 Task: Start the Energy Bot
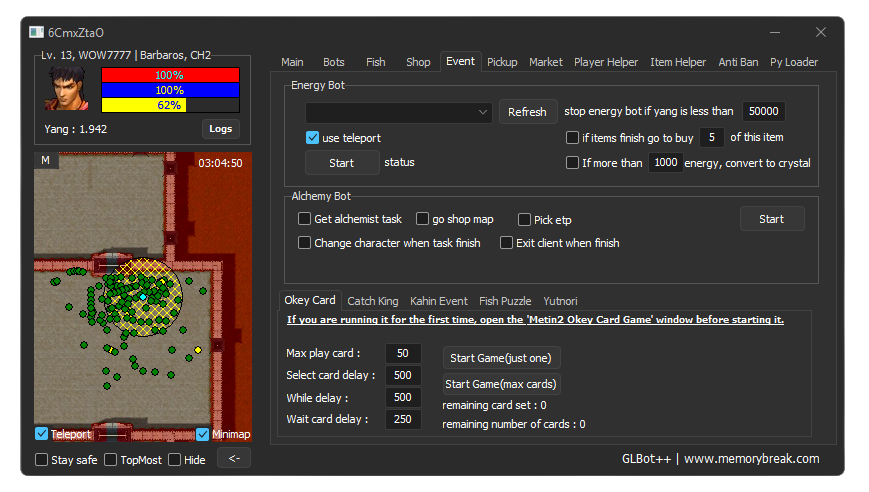click(341, 163)
